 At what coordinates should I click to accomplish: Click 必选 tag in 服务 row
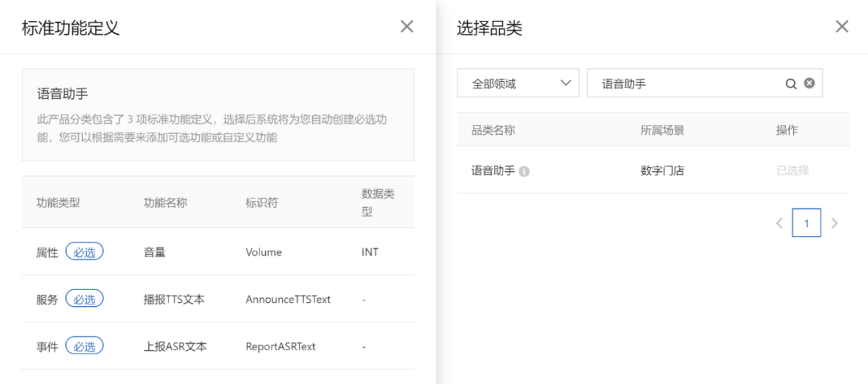click(x=84, y=299)
